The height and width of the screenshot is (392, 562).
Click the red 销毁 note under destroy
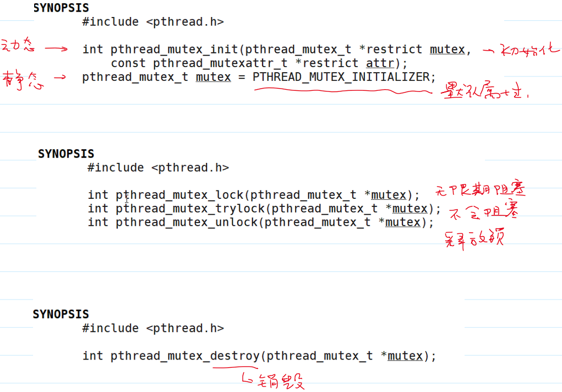pos(281,381)
